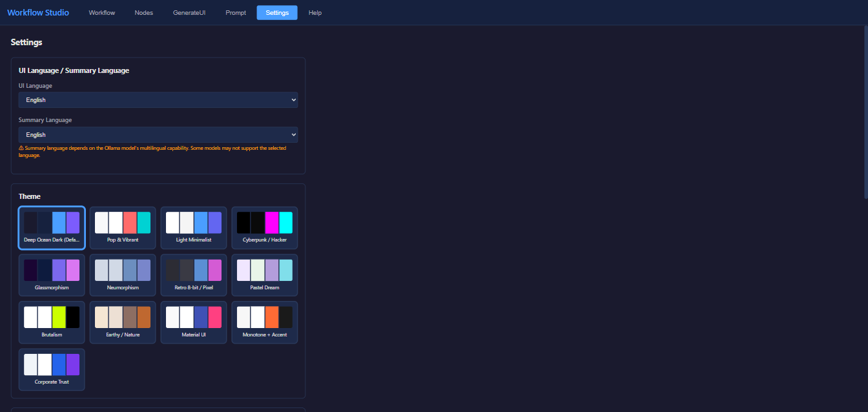Open the Summary Language dropdown
This screenshot has height=412, width=868.
coord(158,134)
